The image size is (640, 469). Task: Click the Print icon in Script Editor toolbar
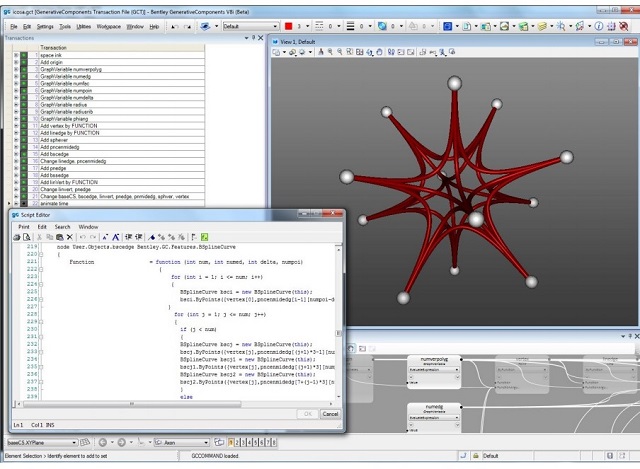(x=17, y=237)
